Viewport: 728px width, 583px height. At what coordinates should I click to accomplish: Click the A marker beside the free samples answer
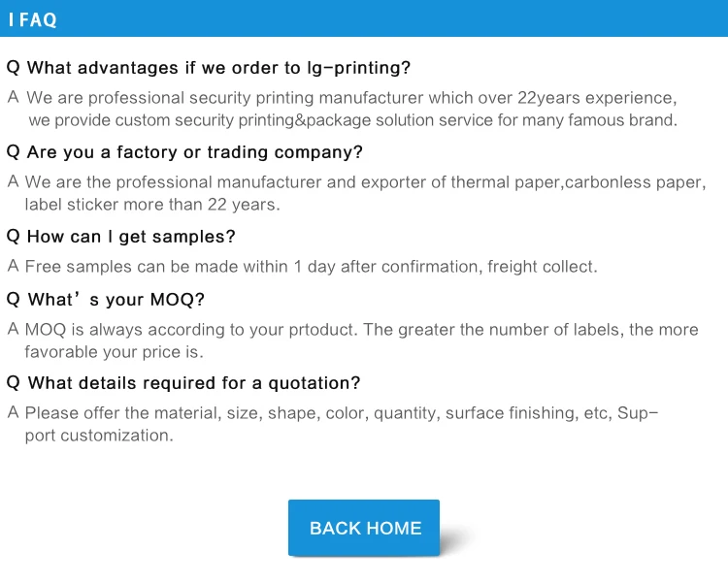(x=13, y=267)
